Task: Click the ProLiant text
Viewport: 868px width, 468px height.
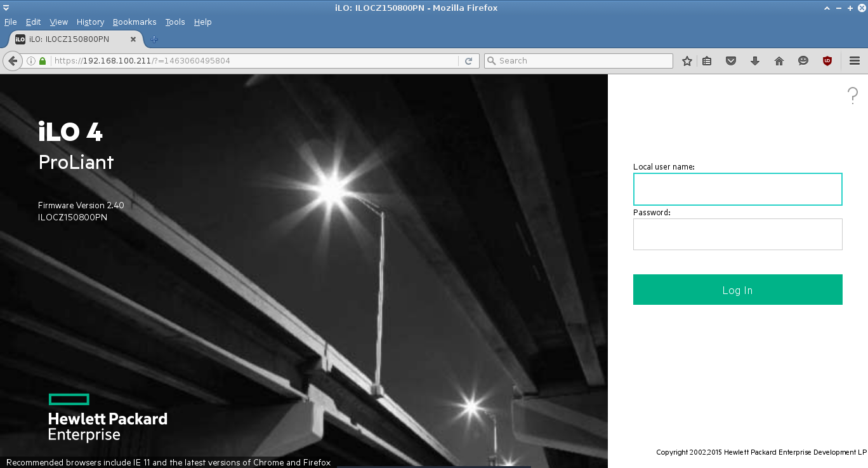Action: tap(76, 162)
